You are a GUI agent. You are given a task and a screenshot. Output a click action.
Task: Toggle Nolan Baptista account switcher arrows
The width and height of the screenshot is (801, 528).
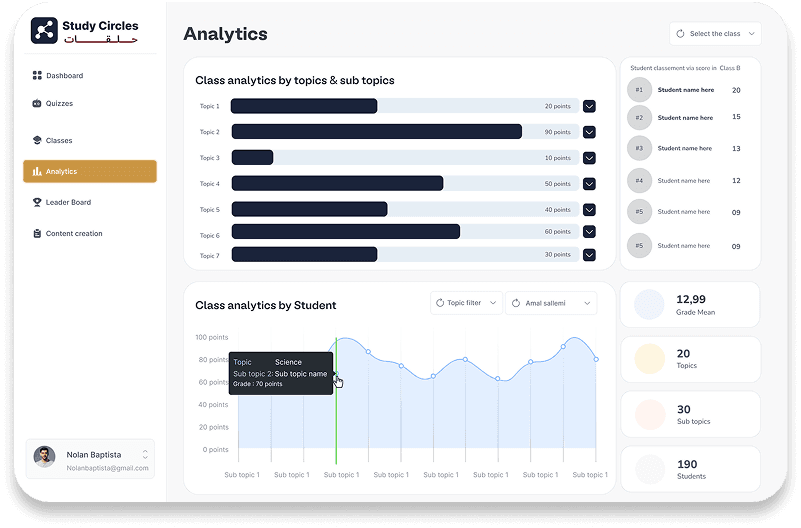point(145,456)
